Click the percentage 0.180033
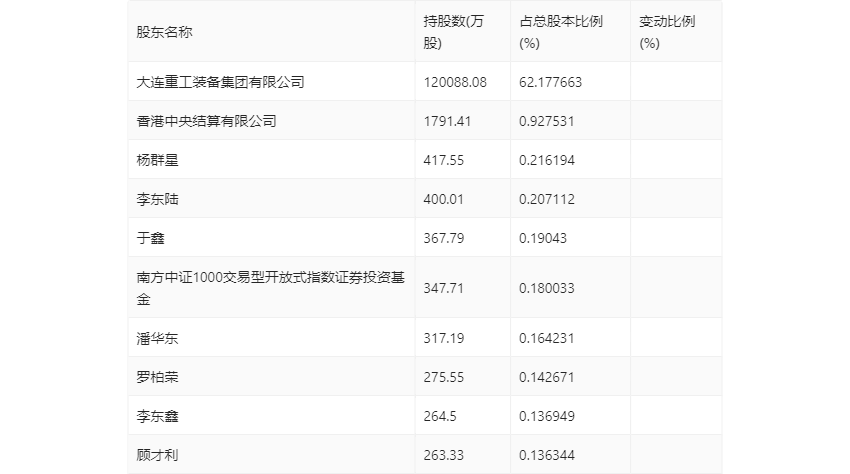Screen dimensions: 850x474 click(546, 288)
